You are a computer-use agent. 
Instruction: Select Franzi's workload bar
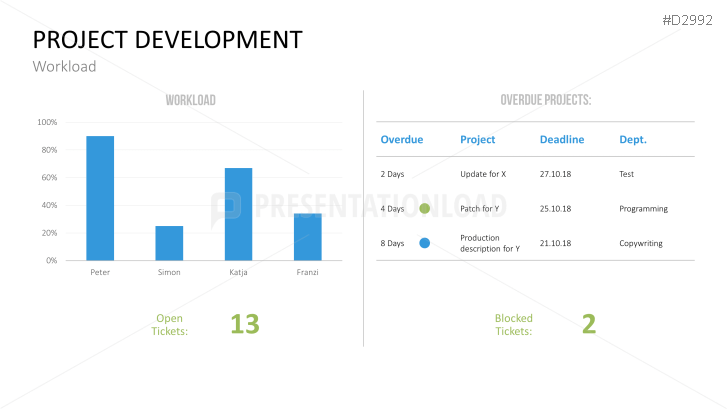coord(308,237)
